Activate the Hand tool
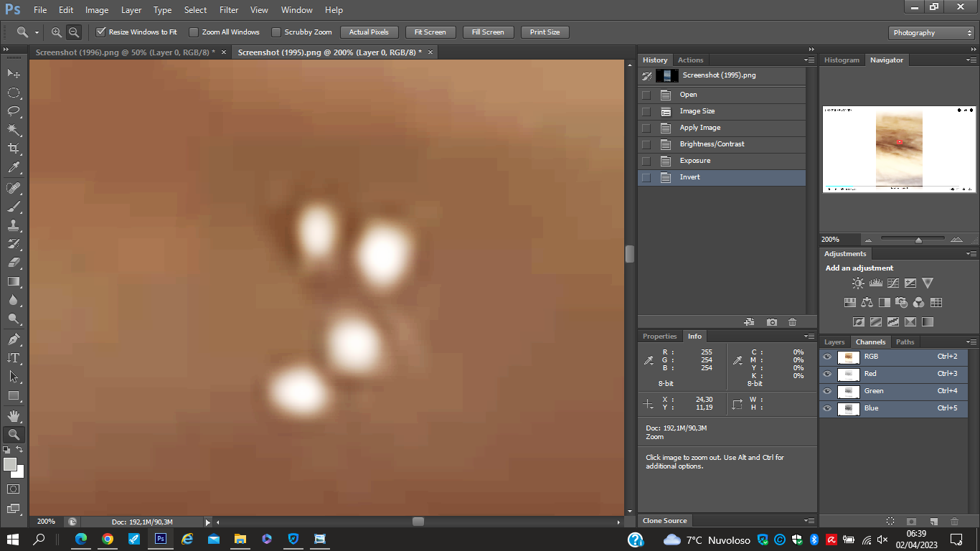 [x=14, y=415]
